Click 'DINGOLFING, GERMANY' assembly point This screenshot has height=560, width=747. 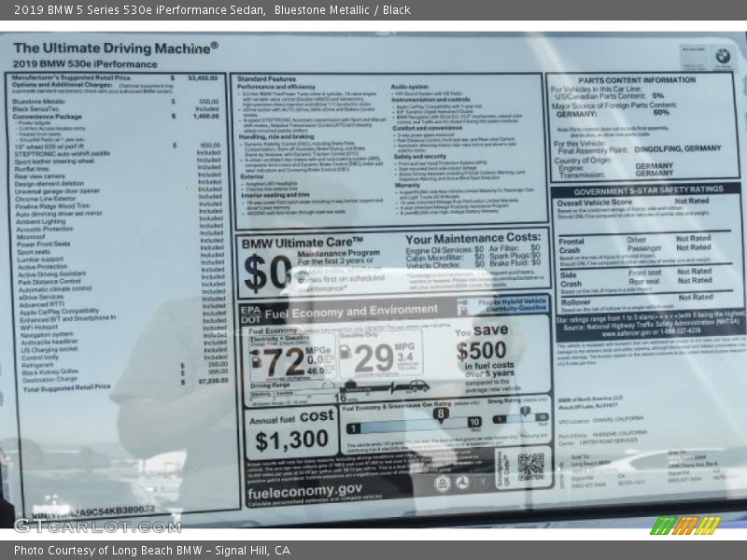click(678, 148)
